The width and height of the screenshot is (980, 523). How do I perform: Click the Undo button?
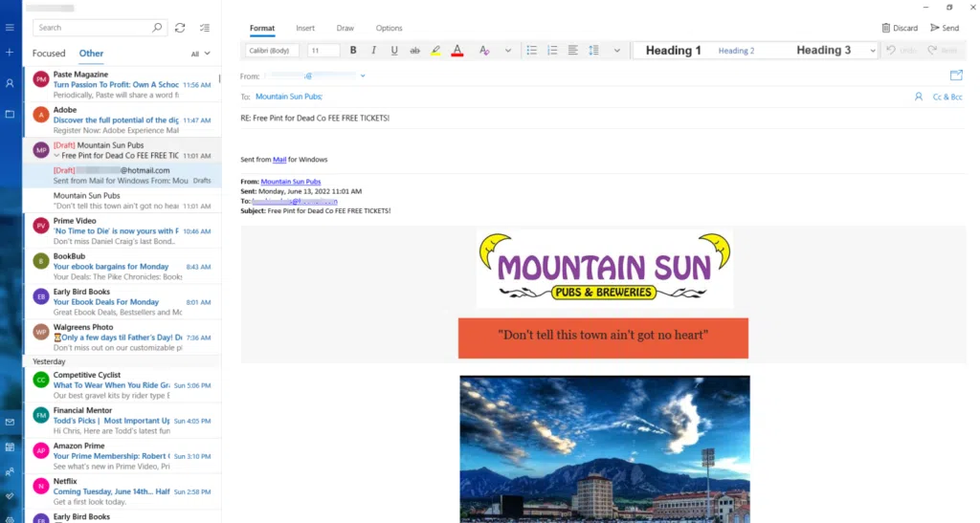click(902, 51)
